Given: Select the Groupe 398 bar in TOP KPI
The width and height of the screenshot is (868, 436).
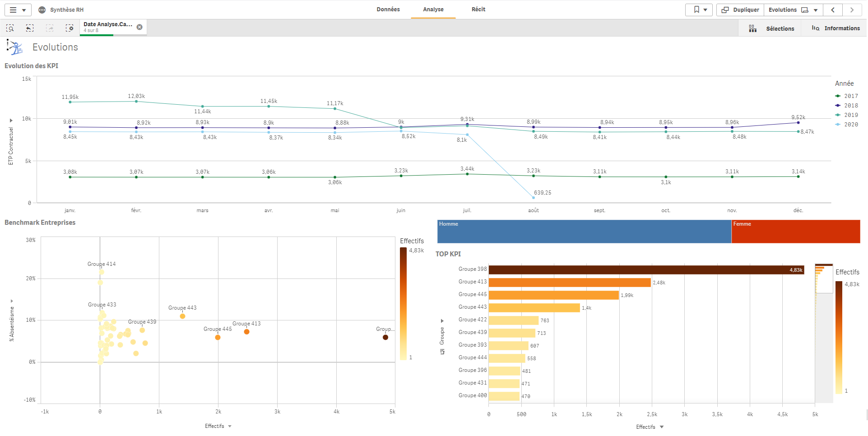Looking at the screenshot, I should pyautogui.click(x=645, y=270).
